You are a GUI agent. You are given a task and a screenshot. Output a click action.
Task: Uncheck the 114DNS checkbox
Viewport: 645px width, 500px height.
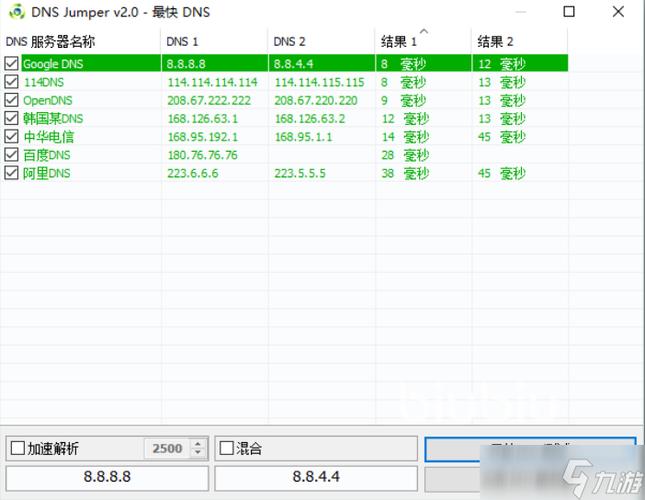coord(11,81)
